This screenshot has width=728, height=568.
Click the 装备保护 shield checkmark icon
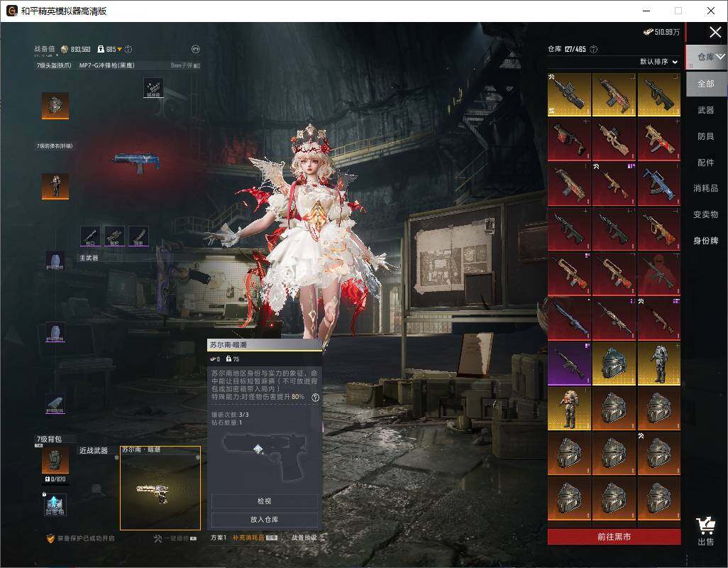tap(50, 538)
